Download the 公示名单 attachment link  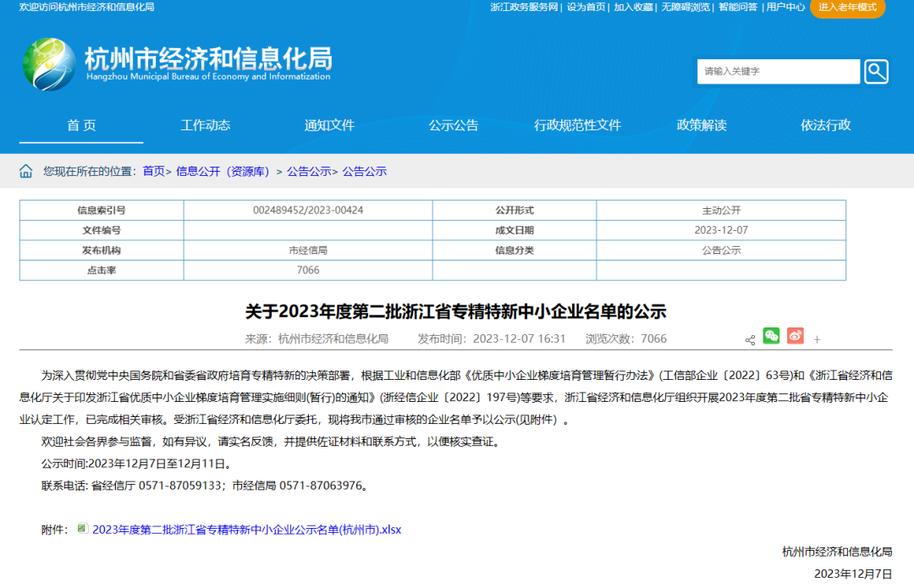[x=245, y=528]
